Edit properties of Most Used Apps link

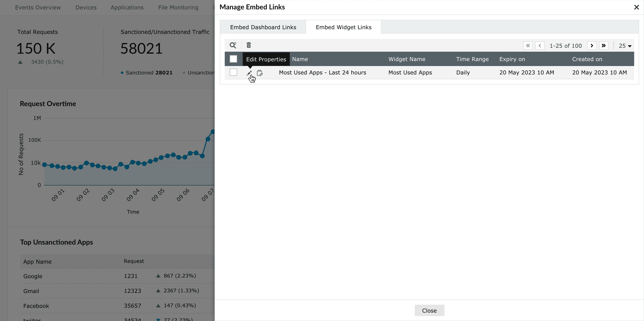249,73
